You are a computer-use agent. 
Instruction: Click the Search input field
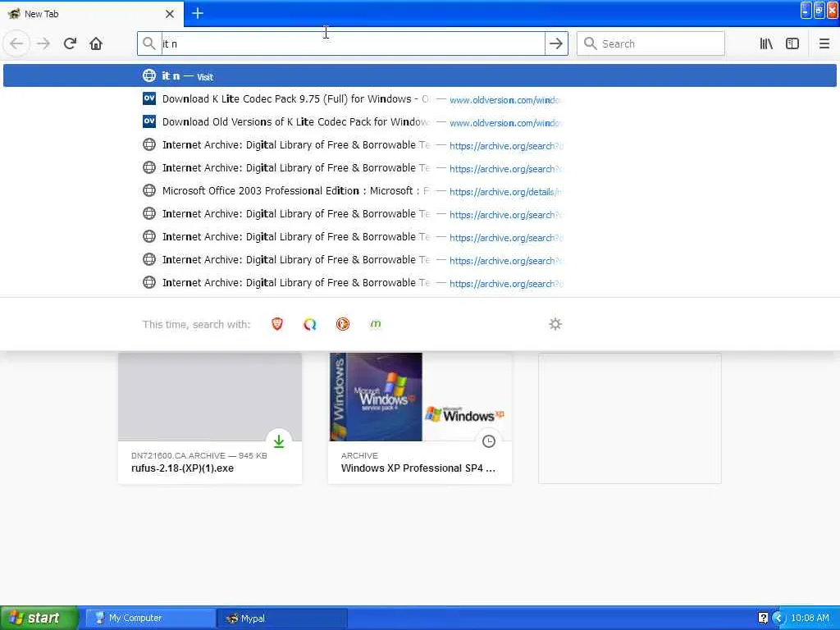click(651, 43)
